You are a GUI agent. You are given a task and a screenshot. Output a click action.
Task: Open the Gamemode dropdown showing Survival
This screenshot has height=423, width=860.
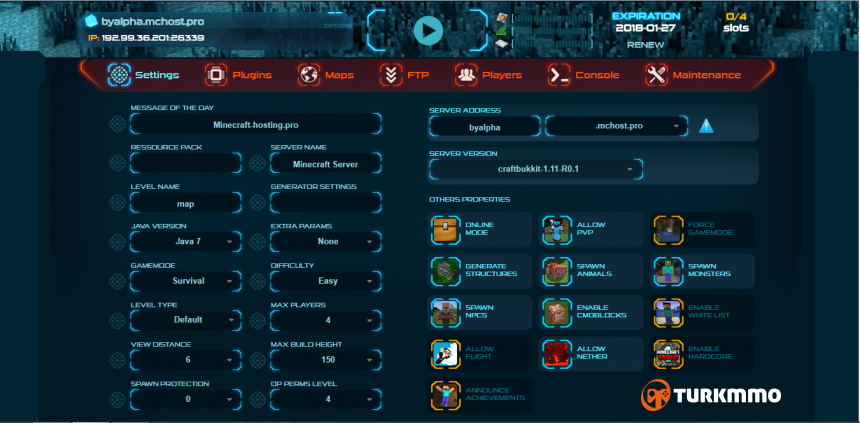click(x=185, y=281)
